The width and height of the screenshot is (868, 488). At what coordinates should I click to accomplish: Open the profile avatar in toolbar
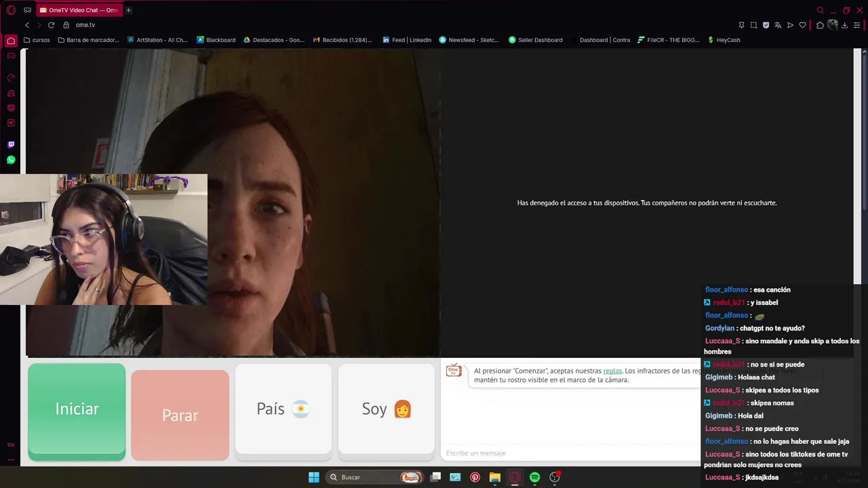point(832,25)
